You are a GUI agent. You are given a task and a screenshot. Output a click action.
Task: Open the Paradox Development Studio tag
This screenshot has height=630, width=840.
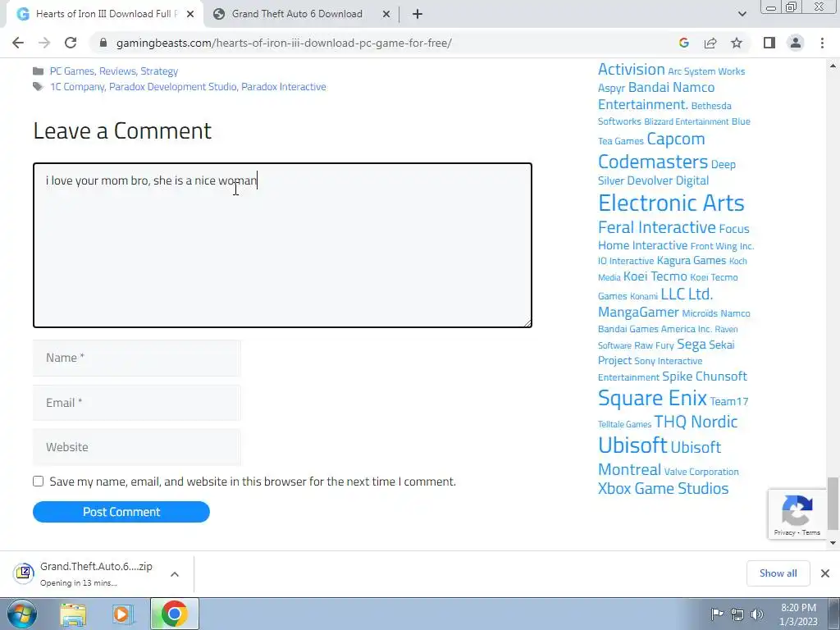pos(172,87)
